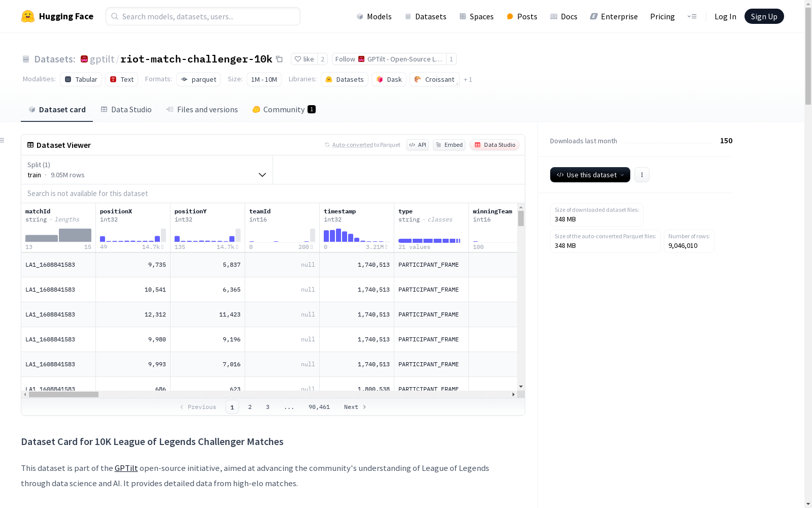The width and height of the screenshot is (812, 508).
Task: Click the Sign Up button
Action: [x=764, y=16]
